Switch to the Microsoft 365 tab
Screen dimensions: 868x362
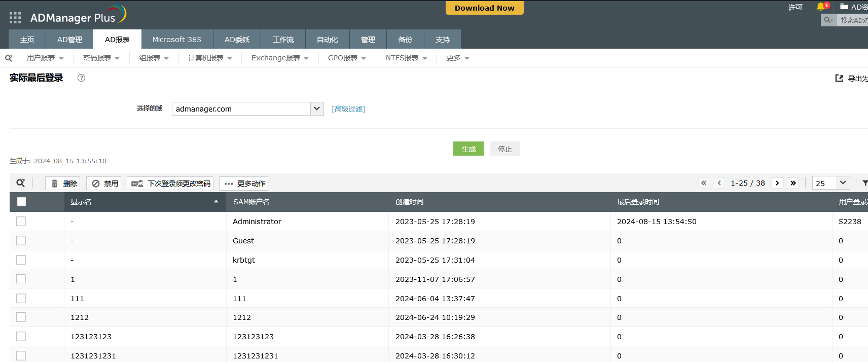(176, 40)
